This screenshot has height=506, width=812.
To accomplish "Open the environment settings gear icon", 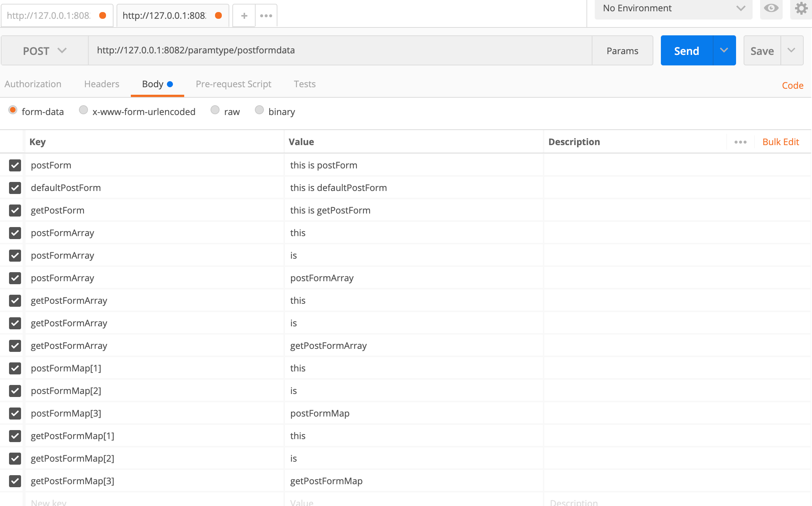I will click(x=801, y=8).
